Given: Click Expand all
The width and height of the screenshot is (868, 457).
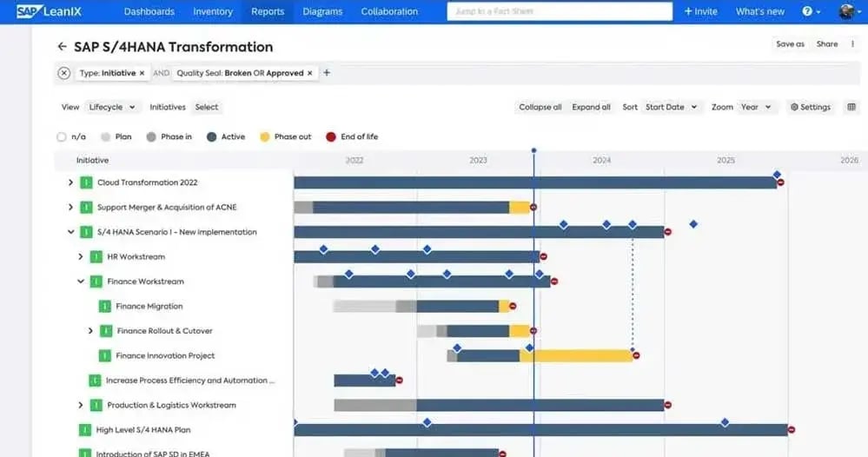Looking at the screenshot, I should tap(591, 107).
